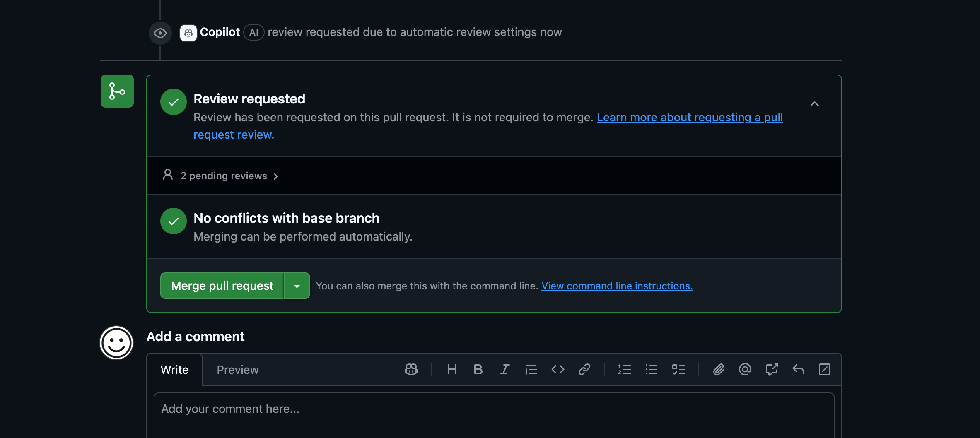The width and height of the screenshot is (980, 438).
Task: Insert a task list with checkboxes
Action: (678, 369)
